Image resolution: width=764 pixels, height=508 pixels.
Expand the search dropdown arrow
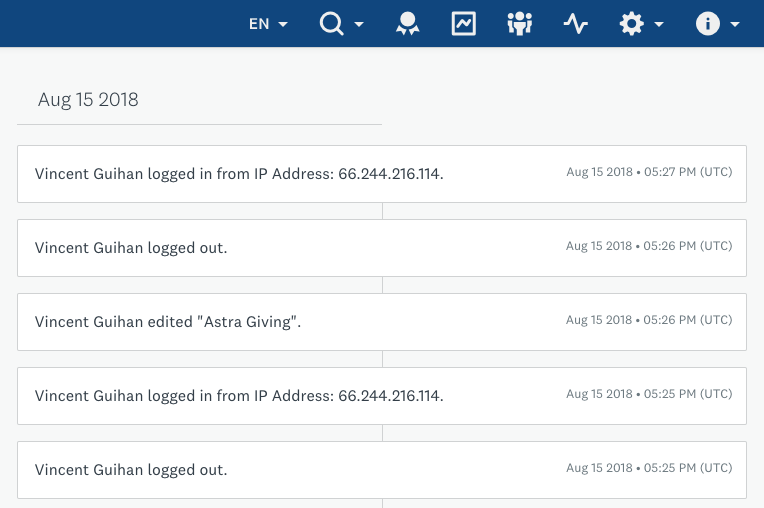(359, 24)
